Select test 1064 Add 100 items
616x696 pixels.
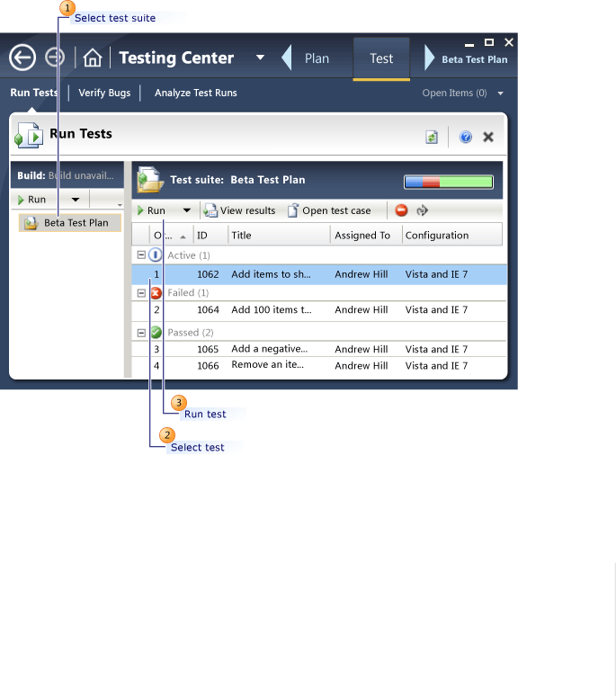(x=319, y=310)
